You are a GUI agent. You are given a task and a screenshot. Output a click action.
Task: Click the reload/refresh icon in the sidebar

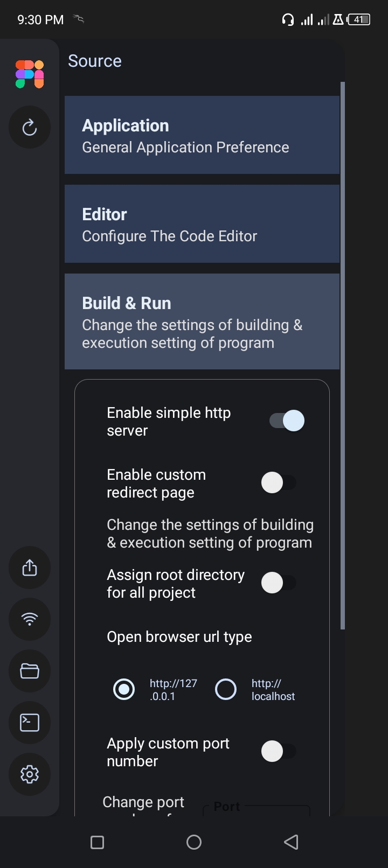tap(30, 128)
